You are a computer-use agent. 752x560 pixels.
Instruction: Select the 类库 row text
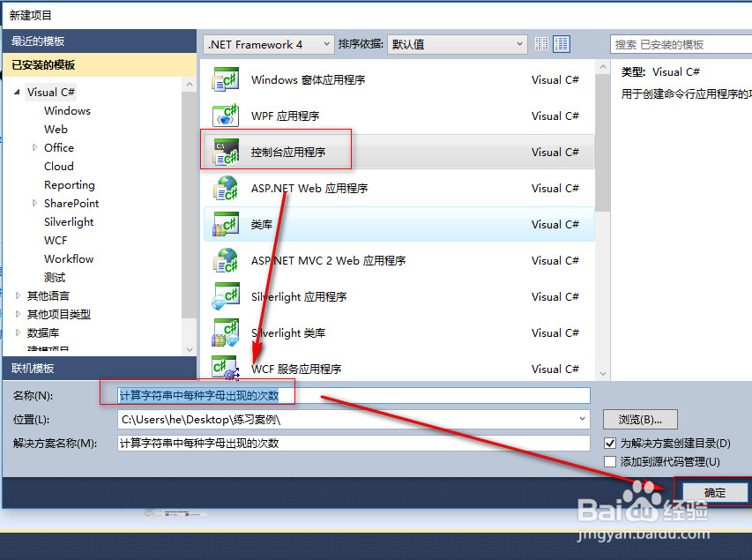[x=261, y=224]
